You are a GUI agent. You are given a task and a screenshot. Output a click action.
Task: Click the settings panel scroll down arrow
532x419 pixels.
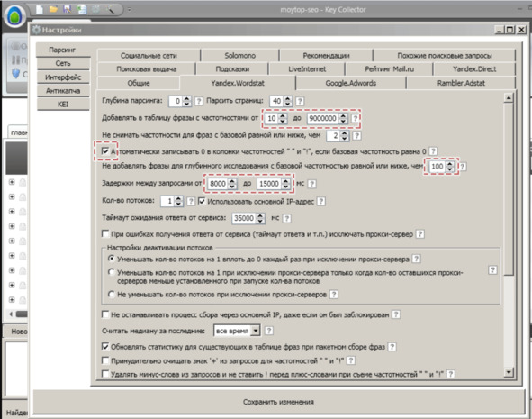[509, 372]
